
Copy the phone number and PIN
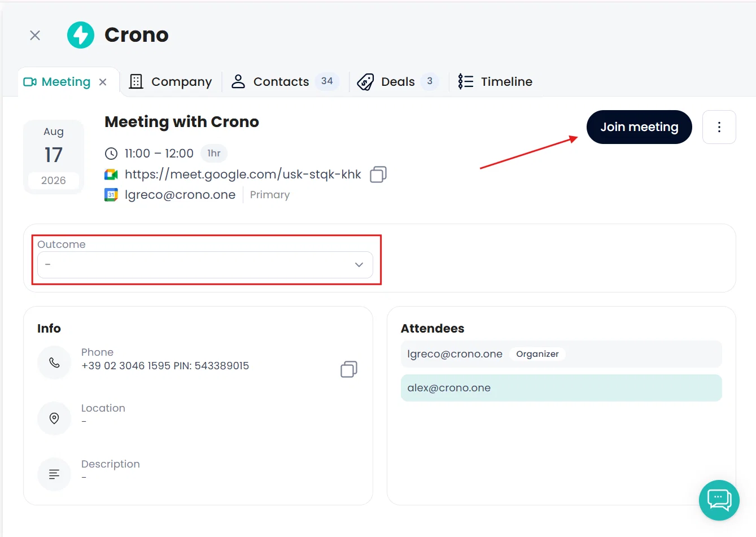pyautogui.click(x=349, y=369)
